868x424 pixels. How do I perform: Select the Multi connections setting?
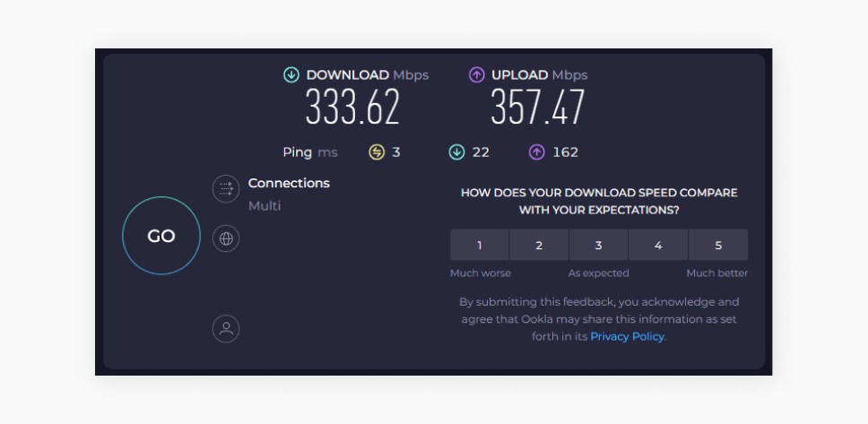point(265,206)
